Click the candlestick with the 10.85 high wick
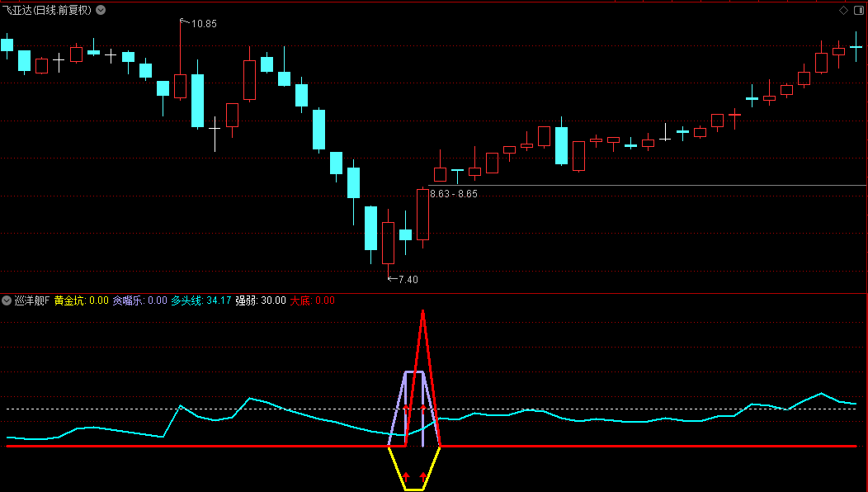868x492 pixels. click(180, 86)
